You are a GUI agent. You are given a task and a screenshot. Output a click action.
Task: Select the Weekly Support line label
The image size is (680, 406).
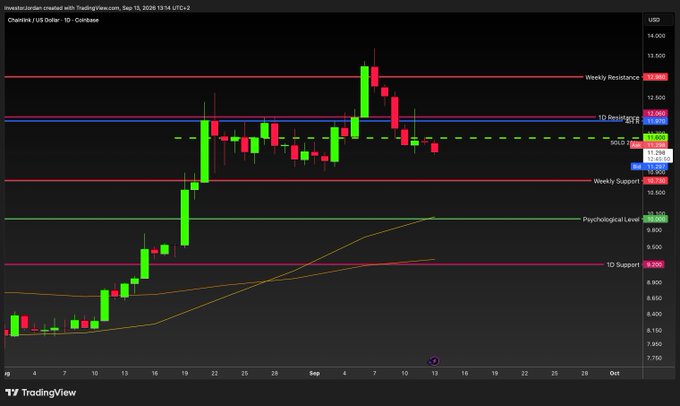click(x=616, y=181)
